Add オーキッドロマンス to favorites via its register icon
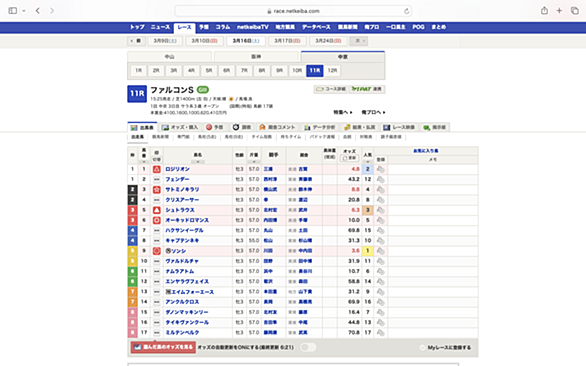Screen dimensions: 586x366 [380, 220]
